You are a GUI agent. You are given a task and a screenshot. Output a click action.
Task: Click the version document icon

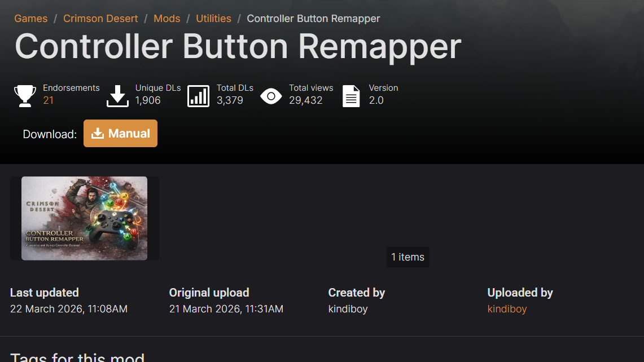(x=351, y=96)
